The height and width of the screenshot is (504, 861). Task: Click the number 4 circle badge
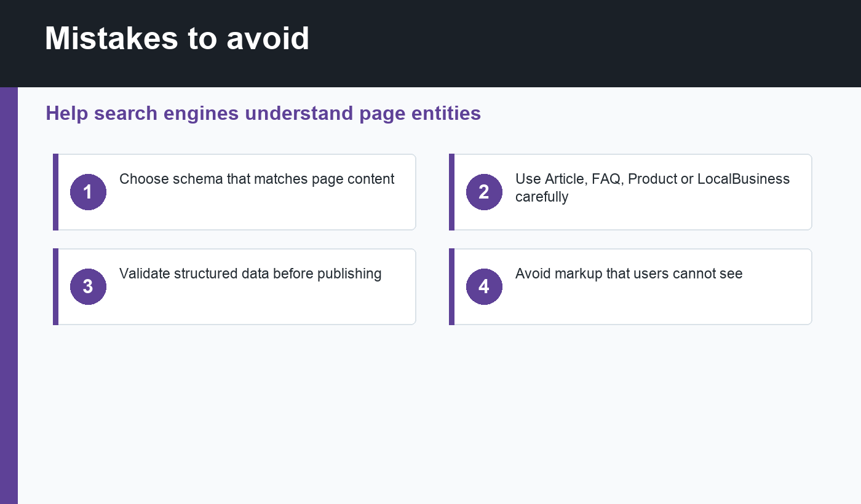tap(484, 286)
